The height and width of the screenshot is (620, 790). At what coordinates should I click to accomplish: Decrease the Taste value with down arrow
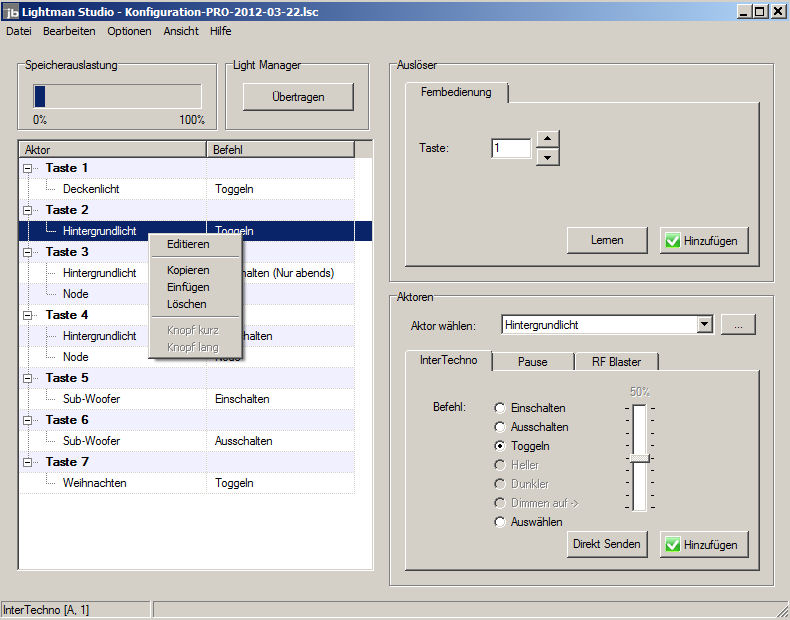[x=547, y=157]
